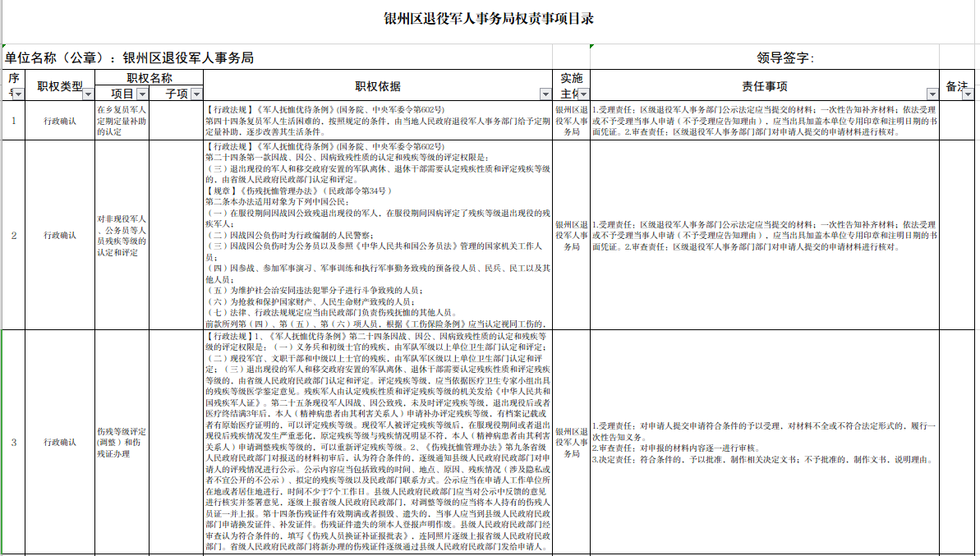Select the title 银州区退役军人事务局权责事项目录
The image size is (980, 556).
[x=489, y=19]
